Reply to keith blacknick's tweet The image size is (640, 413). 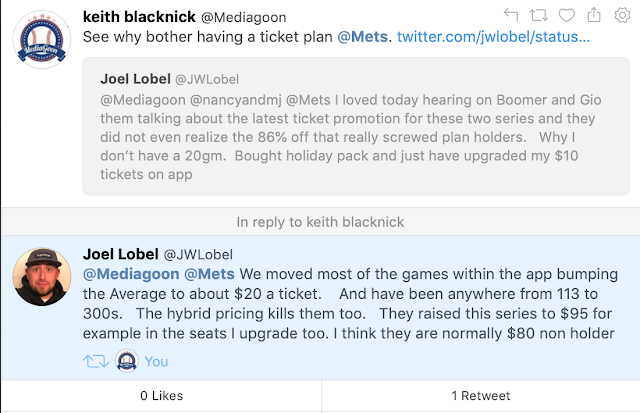coord(510,14)
